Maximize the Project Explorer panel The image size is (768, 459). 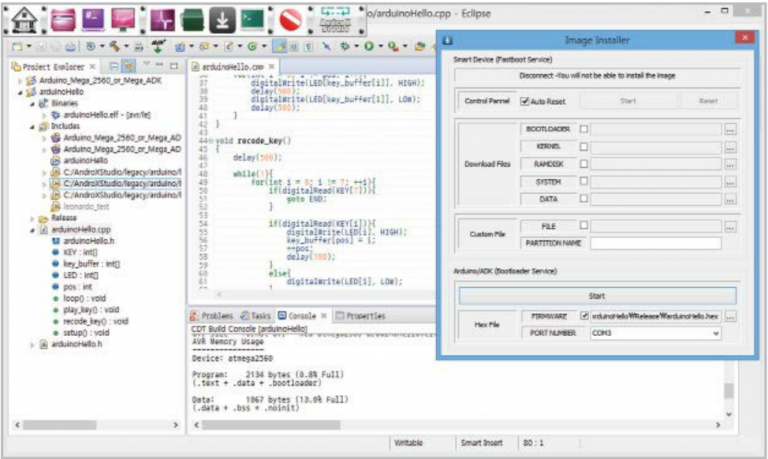[x=174, y=66]
